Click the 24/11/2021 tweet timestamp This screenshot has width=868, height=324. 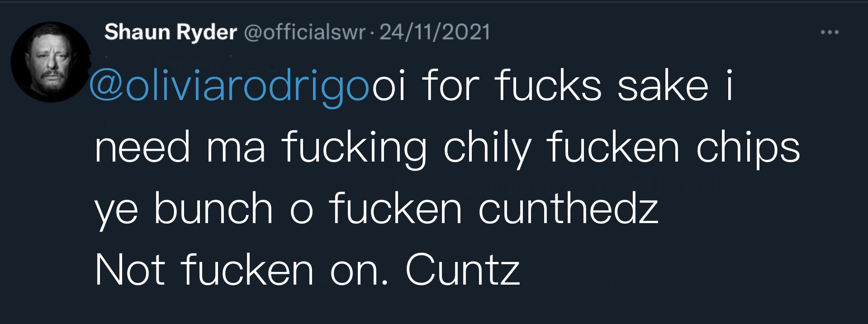435,32
